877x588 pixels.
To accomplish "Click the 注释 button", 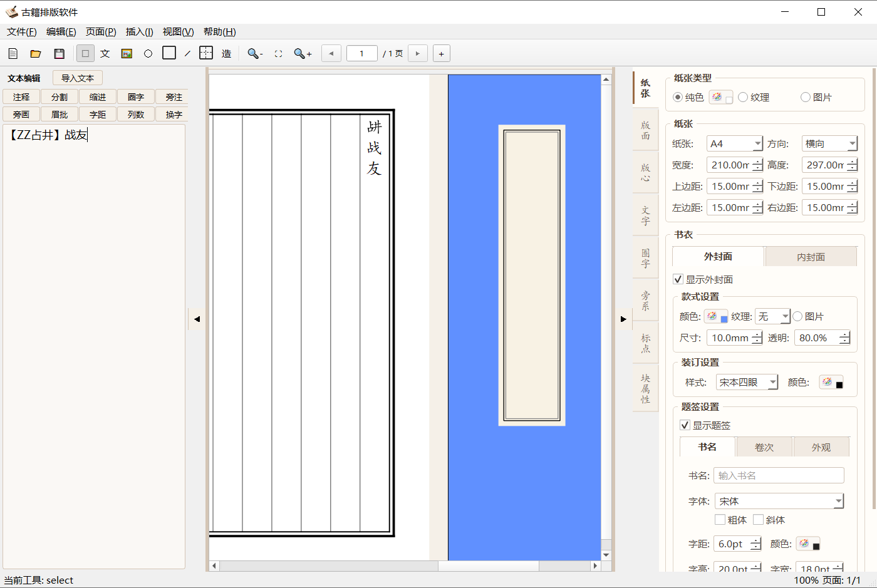I will point(21,97).
